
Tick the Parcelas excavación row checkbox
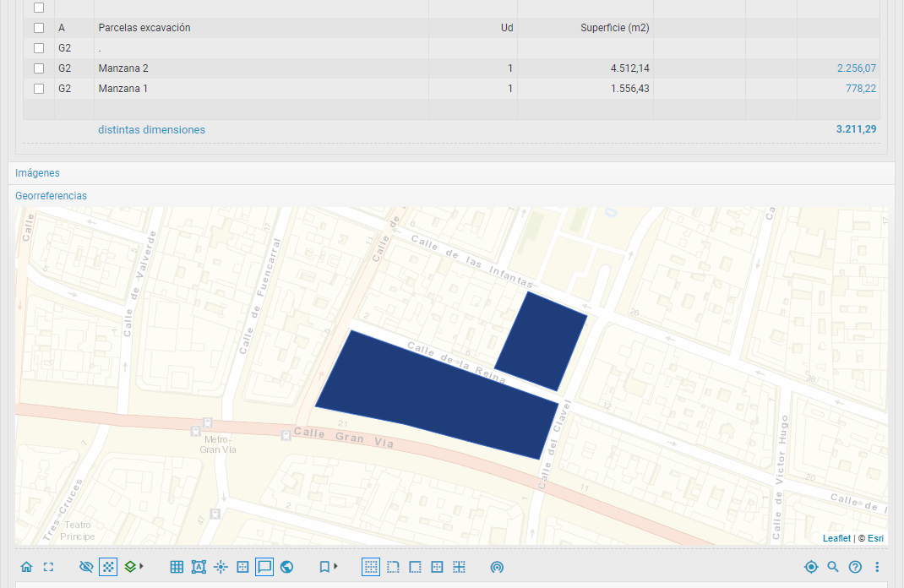coord(39,28)
